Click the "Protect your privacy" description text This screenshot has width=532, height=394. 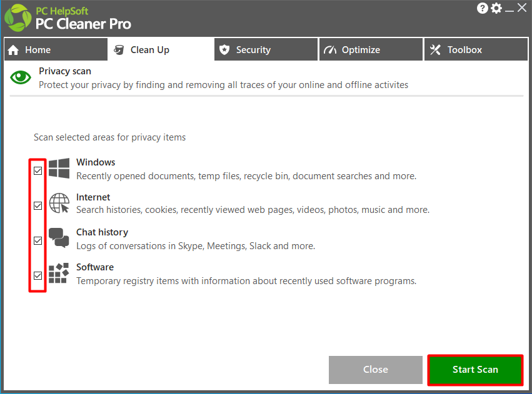tap(223, 85)
